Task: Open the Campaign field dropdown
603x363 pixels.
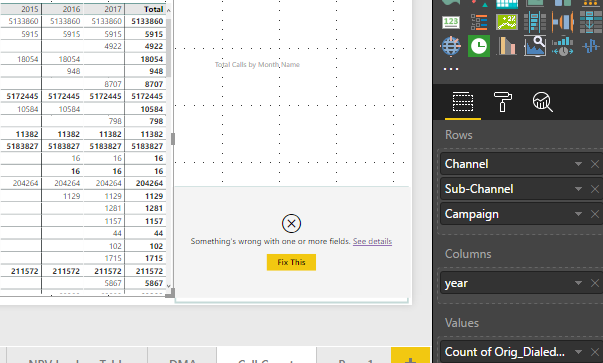Action: pos(578,214)
